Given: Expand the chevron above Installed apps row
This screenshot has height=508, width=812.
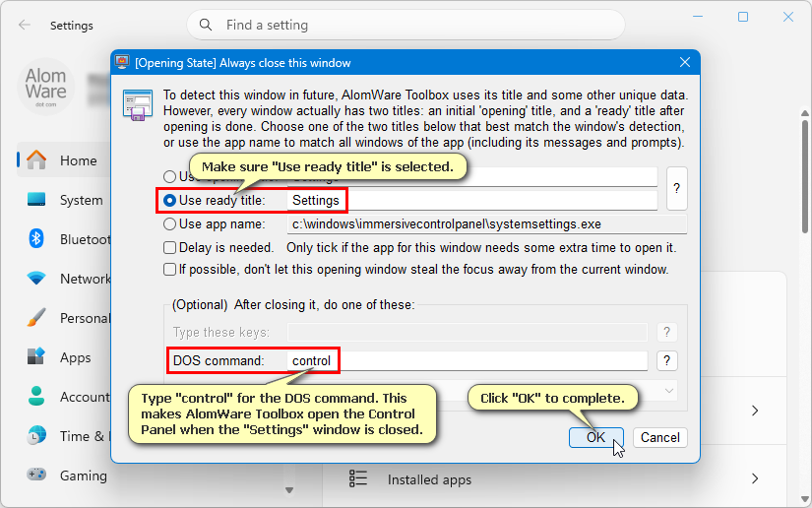Looking at the screenshot, I should pos(755,411).
